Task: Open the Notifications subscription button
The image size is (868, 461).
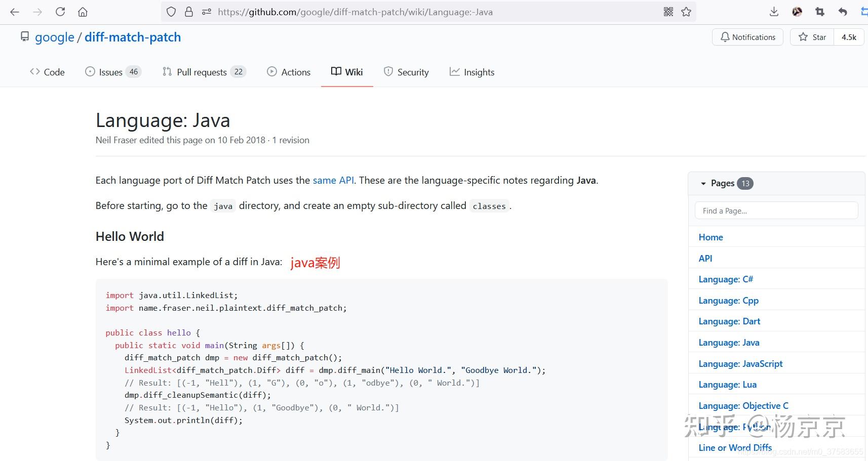Action: (747, 37)
